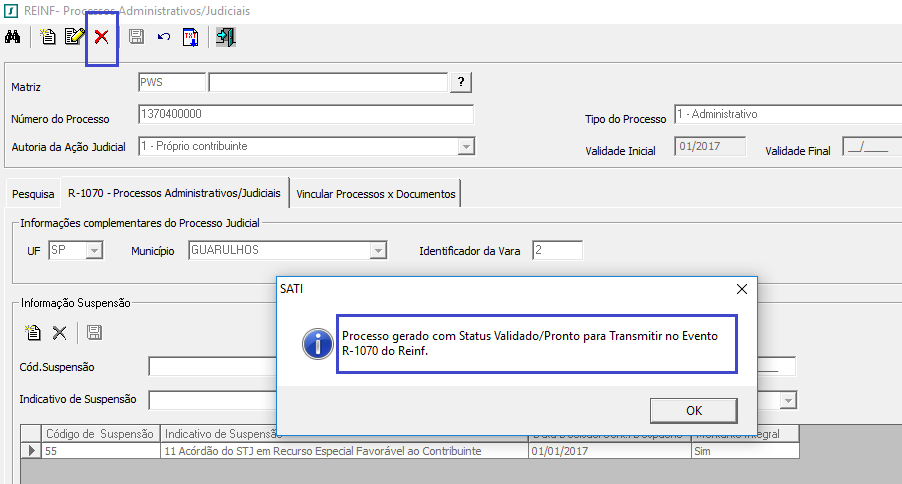Open dropdown arrow right of dialog

pos(788,400)
